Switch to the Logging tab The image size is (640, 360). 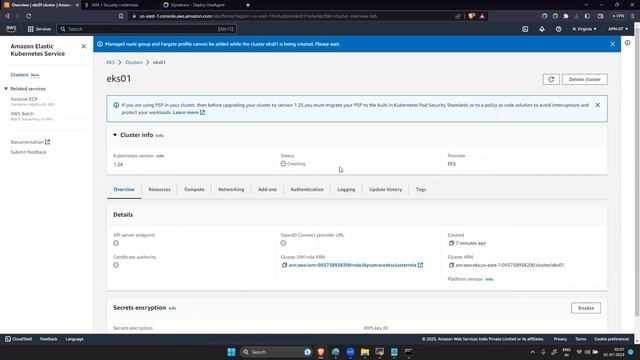click(346, 189)
